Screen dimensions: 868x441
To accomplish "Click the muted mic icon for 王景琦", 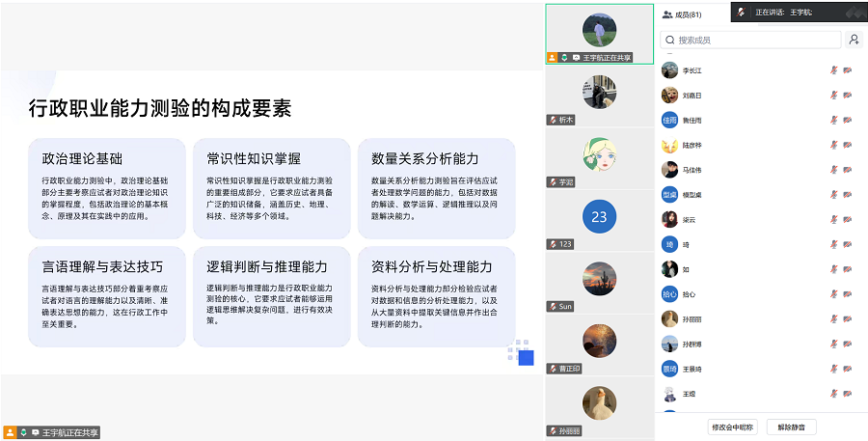I will (x=833, y=369).
